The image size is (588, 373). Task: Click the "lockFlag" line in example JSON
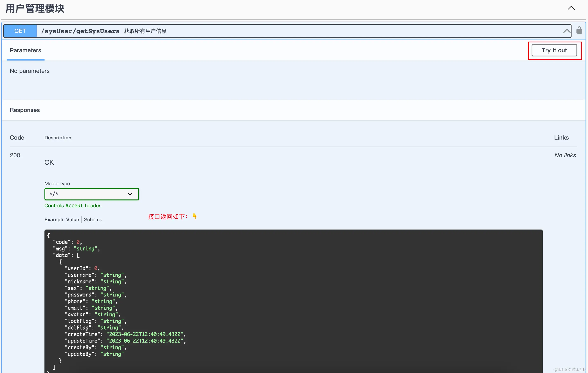pos(96,321)
